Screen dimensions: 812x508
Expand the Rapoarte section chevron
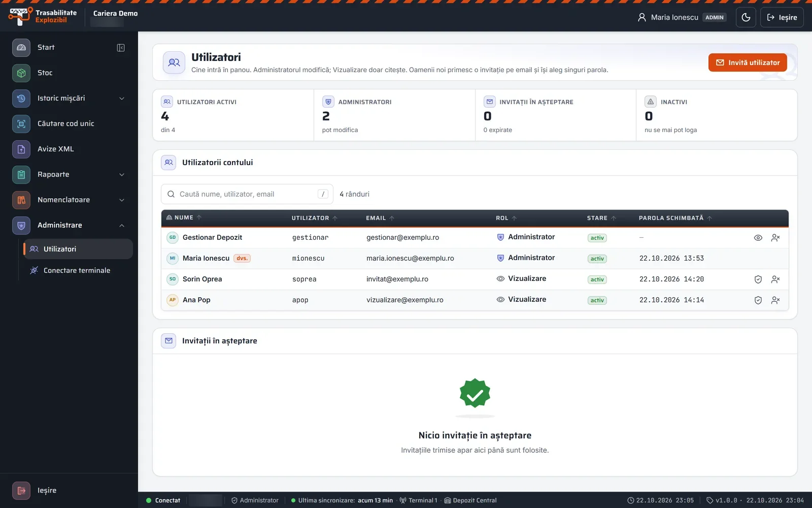pyautogui.click(x=122, y=174)
